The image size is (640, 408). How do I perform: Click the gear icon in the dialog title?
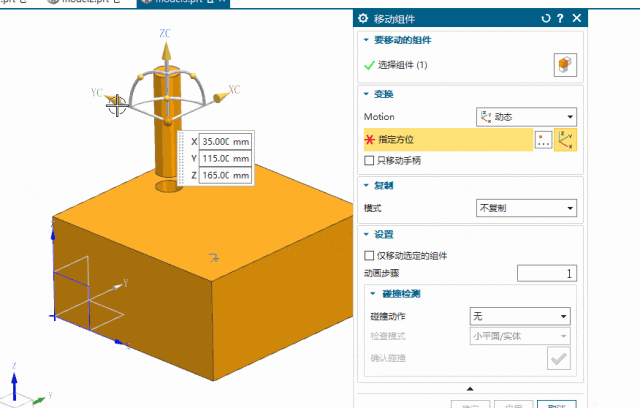363,19
